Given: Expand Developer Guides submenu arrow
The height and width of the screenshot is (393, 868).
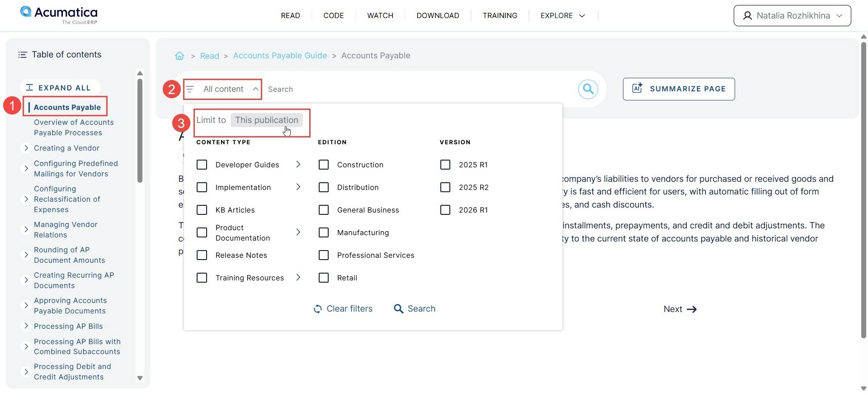Looking at the screenshot, I should 298,164.
